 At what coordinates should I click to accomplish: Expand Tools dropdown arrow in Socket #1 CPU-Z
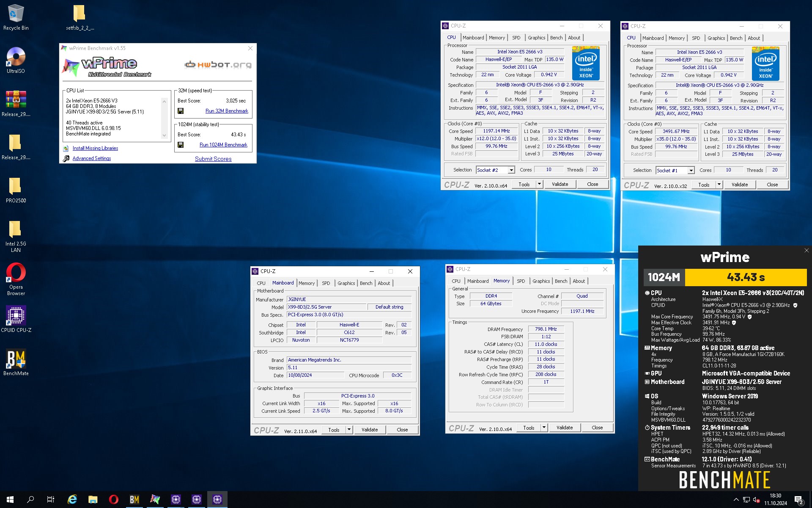pos(719,185)
